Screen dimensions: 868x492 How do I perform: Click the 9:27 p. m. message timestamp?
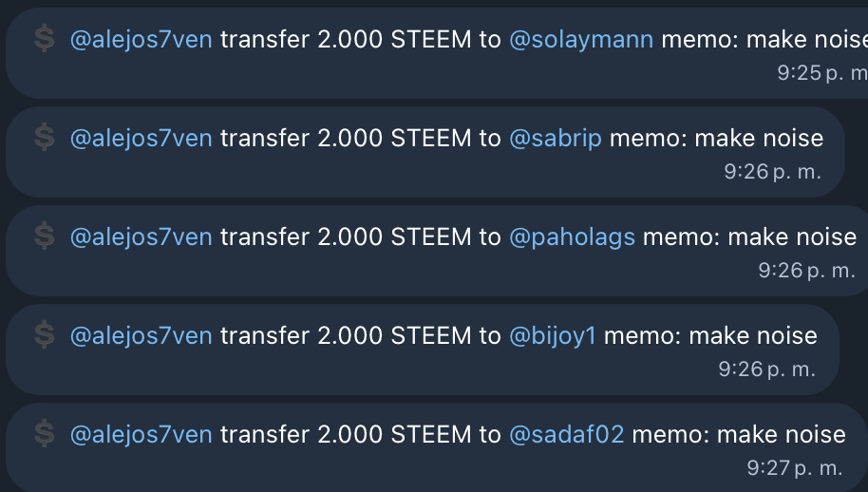[x=794, y=468]
